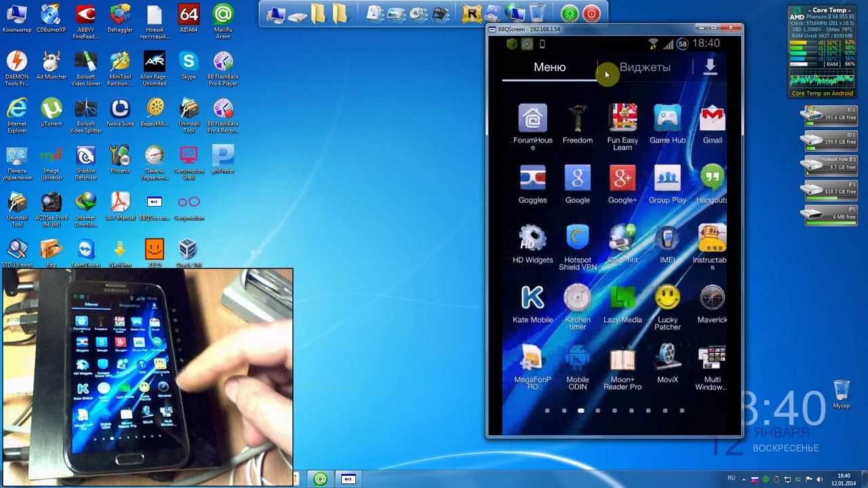The width and height of the screenshot is (868, 488).
Task: Open the recycle bin in top dock
Action: pos(536,13)
